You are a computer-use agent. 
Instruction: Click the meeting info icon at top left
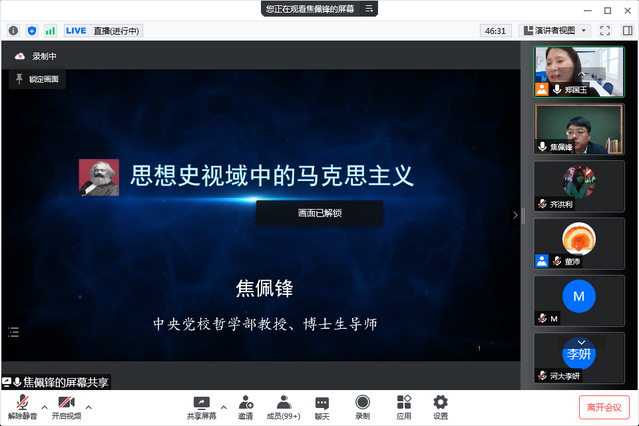tap(14, 31)
